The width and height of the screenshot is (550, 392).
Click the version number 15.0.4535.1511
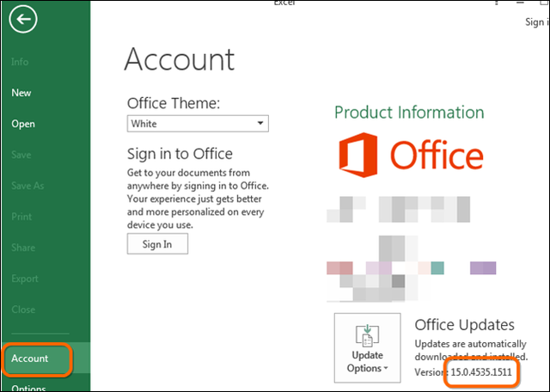[481, 372]
